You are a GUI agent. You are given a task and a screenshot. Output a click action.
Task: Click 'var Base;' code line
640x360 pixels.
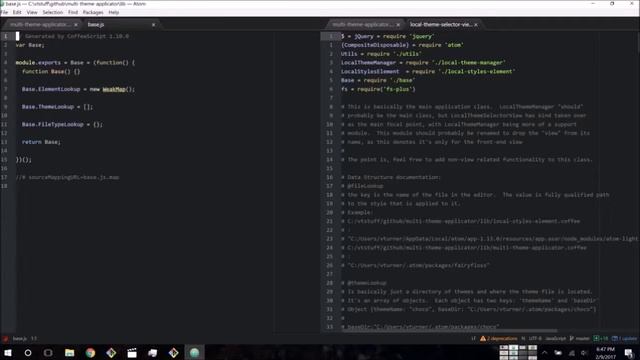tap(30, 45)
